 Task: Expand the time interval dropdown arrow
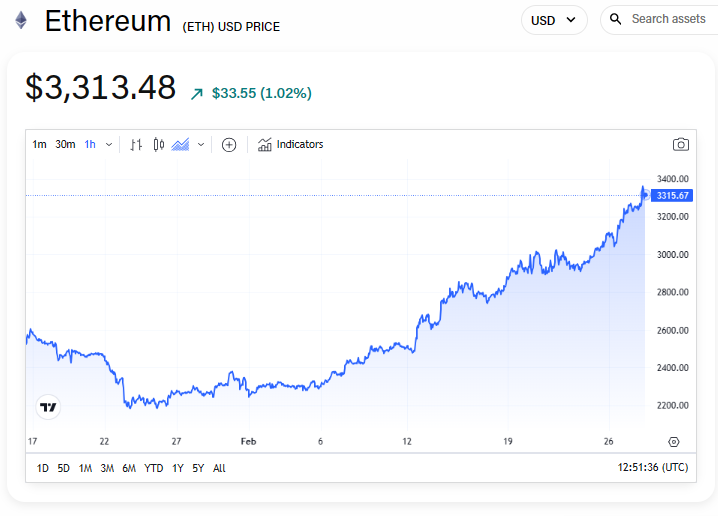(109, 145)
